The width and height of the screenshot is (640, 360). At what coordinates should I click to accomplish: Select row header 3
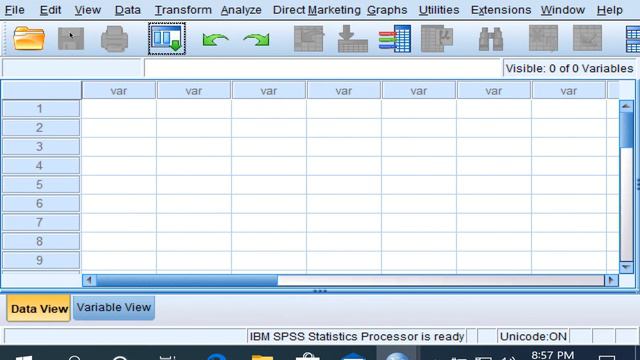tap(41, 147)
